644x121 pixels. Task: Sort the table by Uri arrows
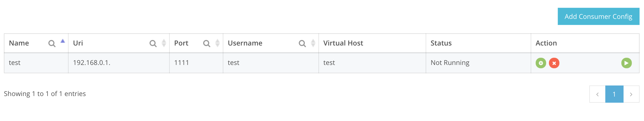[164, 43]
